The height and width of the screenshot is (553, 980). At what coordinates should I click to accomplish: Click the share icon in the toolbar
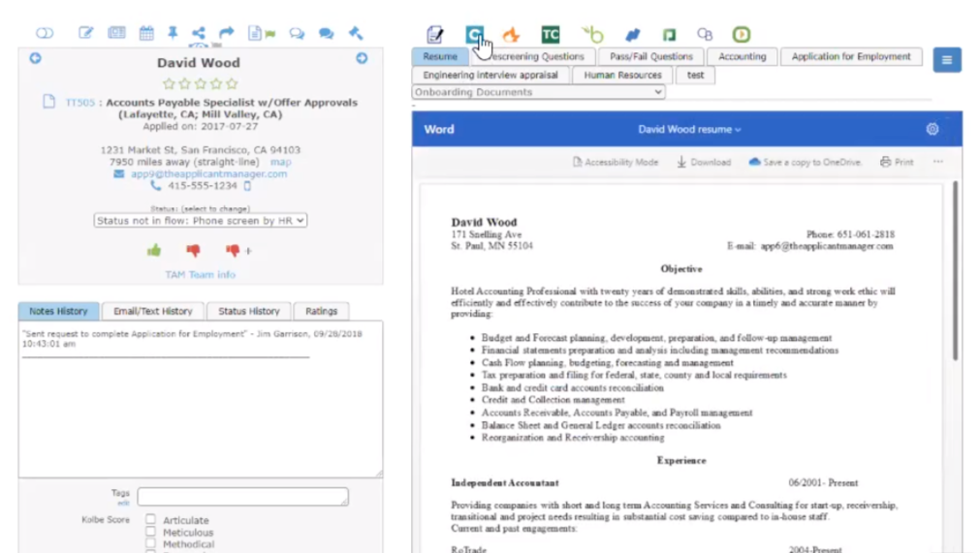pyautogui.click(x=199, y=33)
